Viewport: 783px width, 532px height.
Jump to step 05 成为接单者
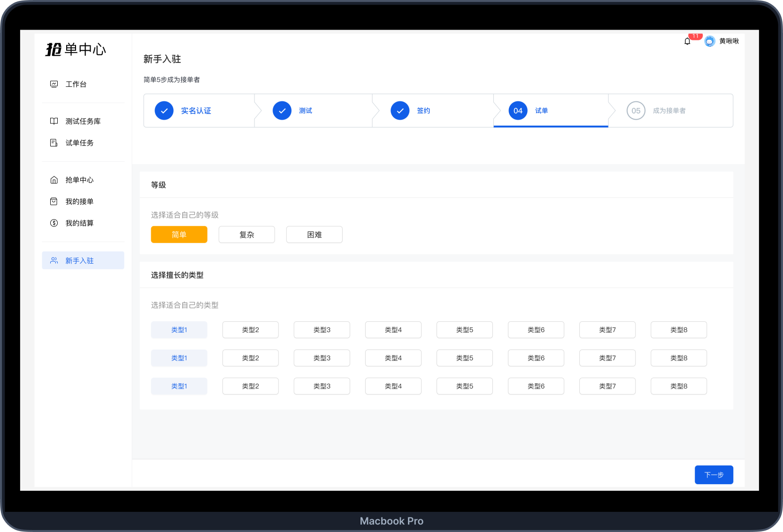669,111
